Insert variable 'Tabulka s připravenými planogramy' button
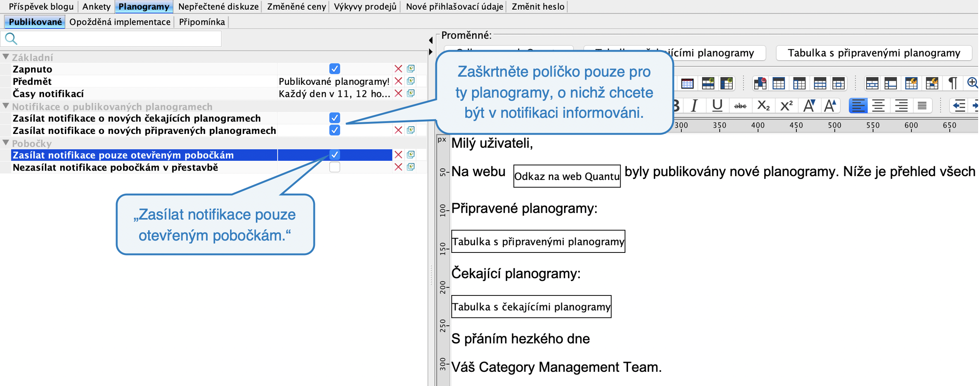This screenshot has height=386, width=980. click(x=875, y=53)
